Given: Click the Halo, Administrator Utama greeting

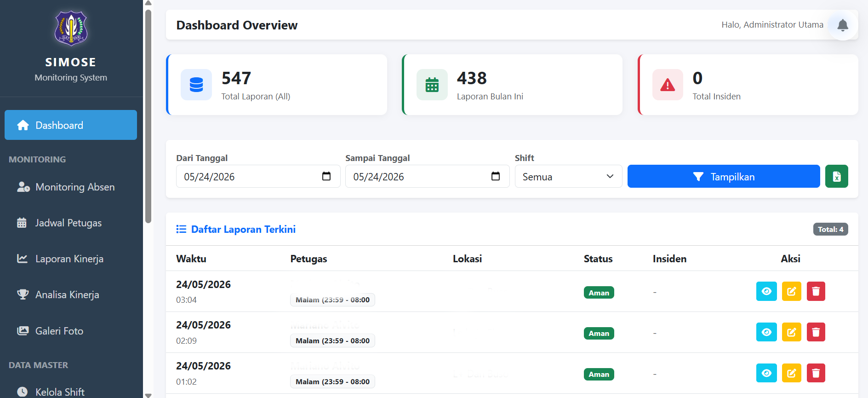Looking at the screenshot, I should click(772, 24).
